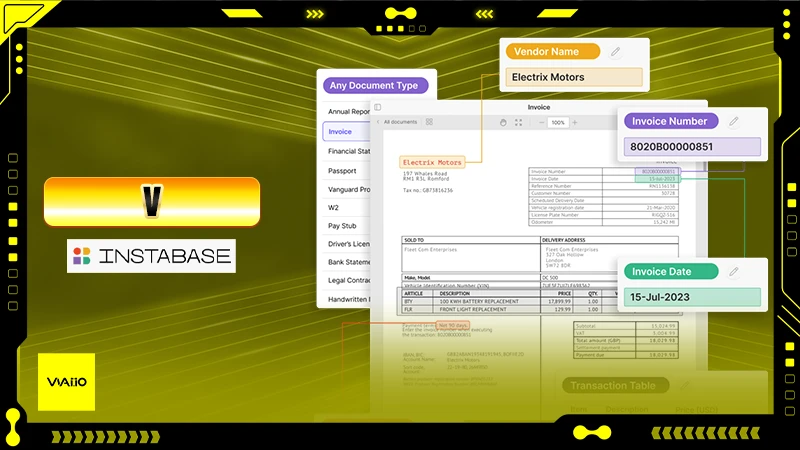Click the 8020B00000851 invoice number field
Image resolution: width=800 pixels, height=450 pixels.
click(692, 147)
